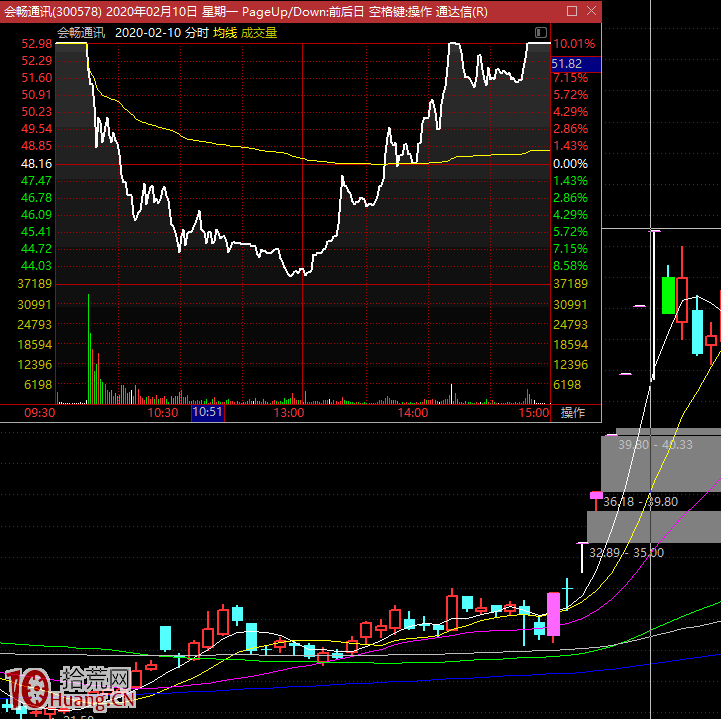Click the 14:00 time axis label
The width and height of the screenshot is (721, 719).
coord(413,412)
